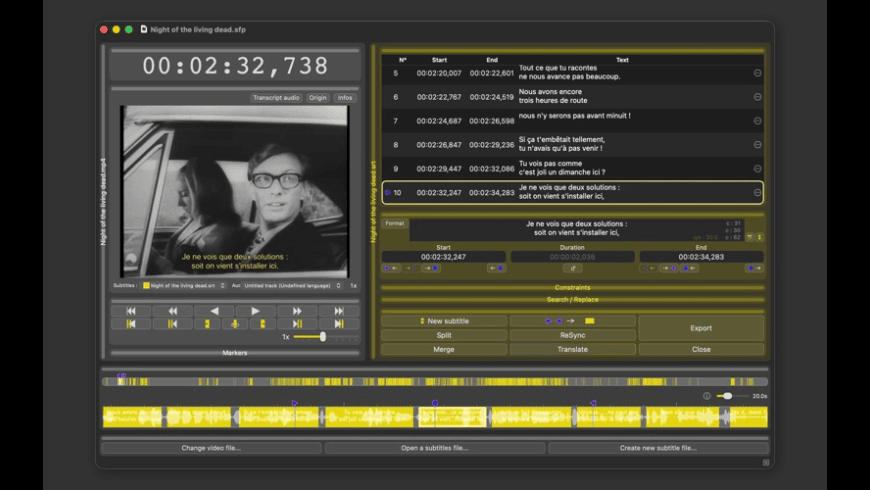Click the marker arrows icon button beside New subtitle
This screenshot has width=870, height=490.
[x=572, y=321]
